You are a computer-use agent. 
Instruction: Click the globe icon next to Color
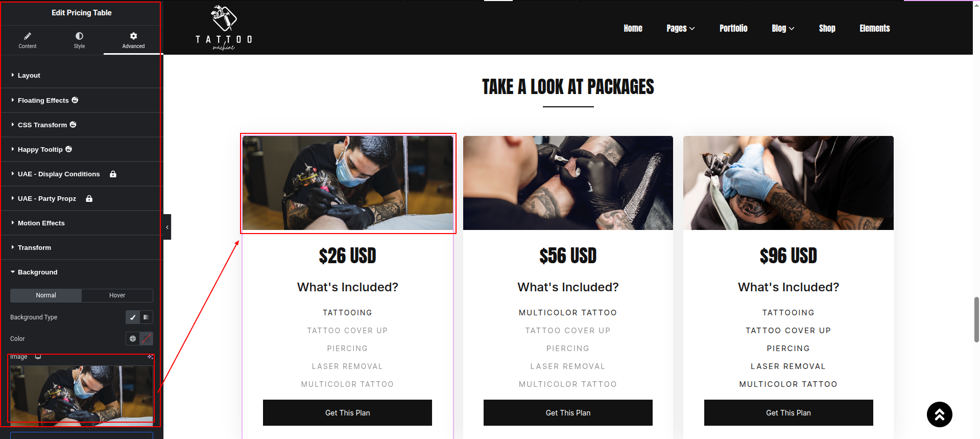(x=133, y=338)
